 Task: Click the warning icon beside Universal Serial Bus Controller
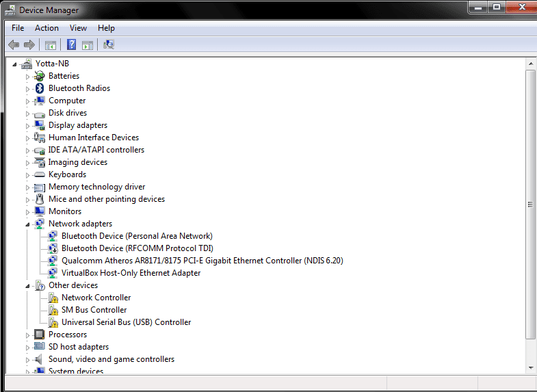[53, 322]
